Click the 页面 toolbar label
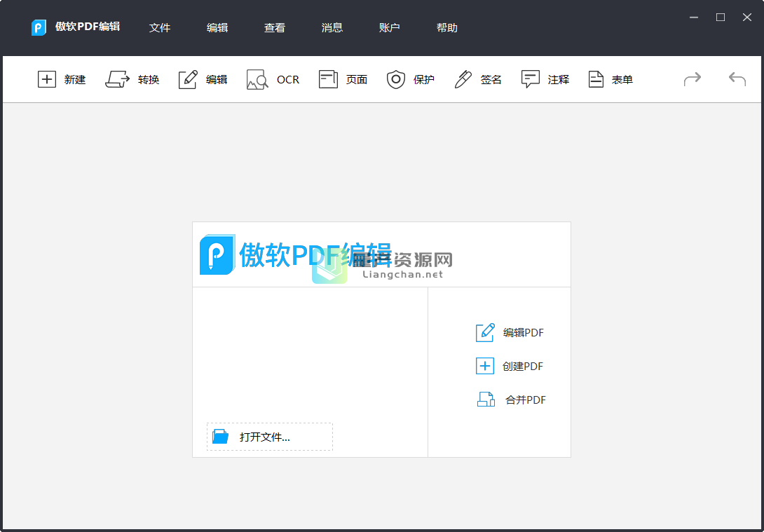 click(x=357, y=79)
